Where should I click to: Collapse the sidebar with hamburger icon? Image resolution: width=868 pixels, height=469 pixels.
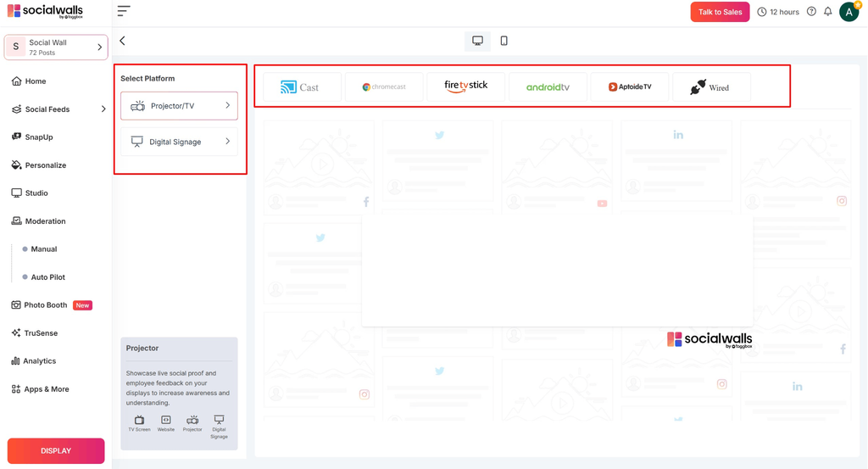click(124, 10)
